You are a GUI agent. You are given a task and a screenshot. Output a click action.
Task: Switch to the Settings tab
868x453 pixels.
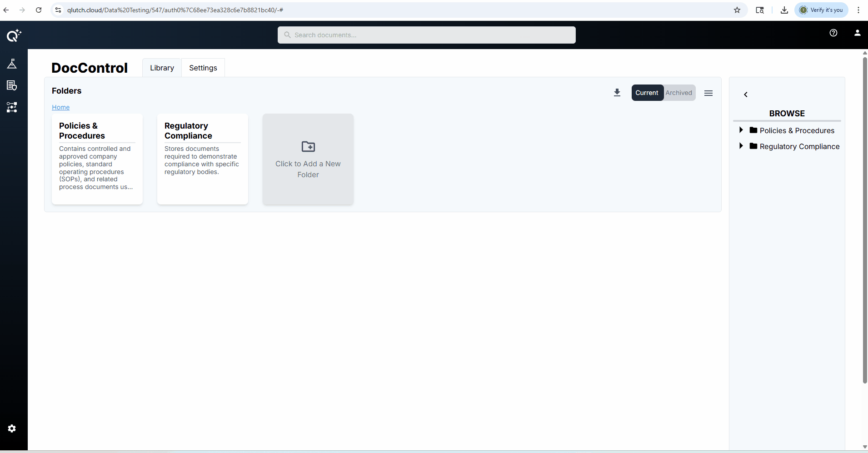pos(203,68)
